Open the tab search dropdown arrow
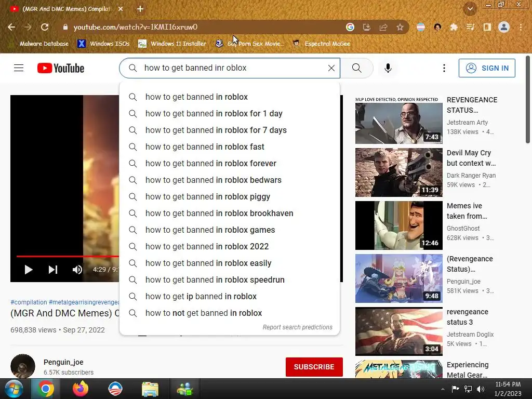Image resolution: width=532 pixels, height=399 pixels. click(470, 9)
